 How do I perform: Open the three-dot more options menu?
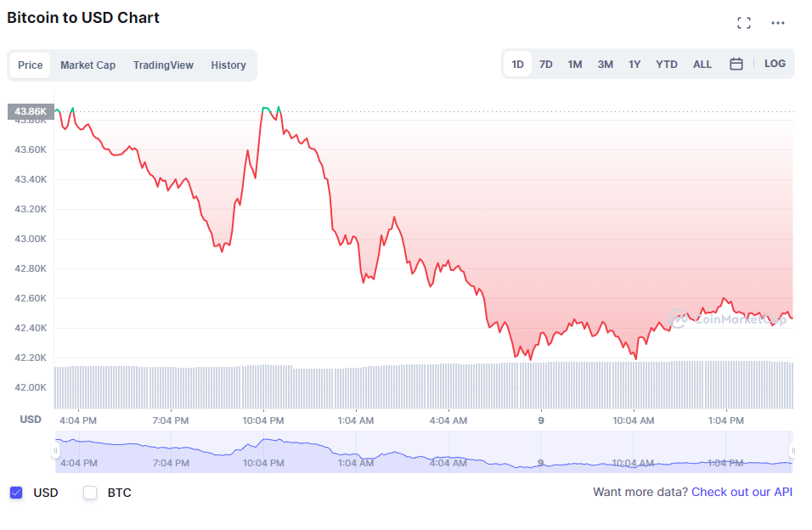778,23
